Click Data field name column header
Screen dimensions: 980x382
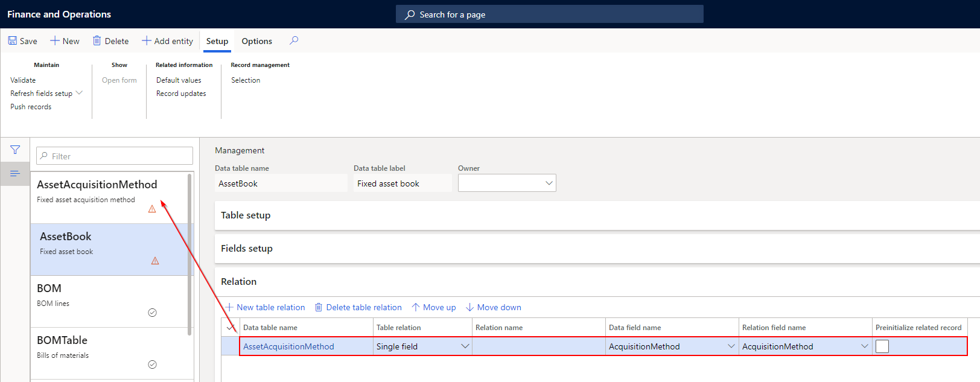635,328
